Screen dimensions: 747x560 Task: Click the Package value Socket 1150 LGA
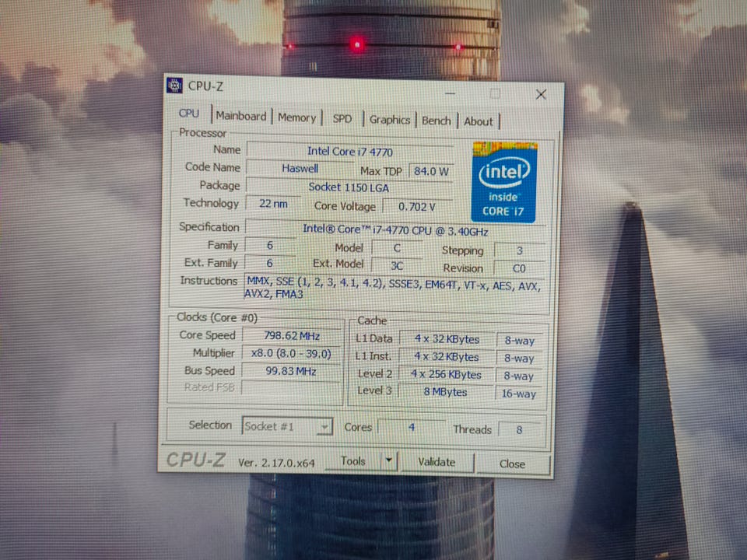point(349,187)
